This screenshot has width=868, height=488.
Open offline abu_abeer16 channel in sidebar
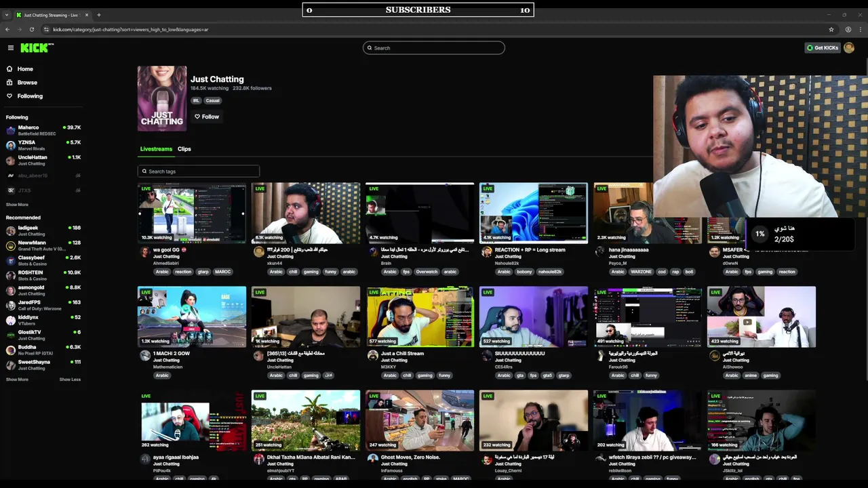pos(43,176)
